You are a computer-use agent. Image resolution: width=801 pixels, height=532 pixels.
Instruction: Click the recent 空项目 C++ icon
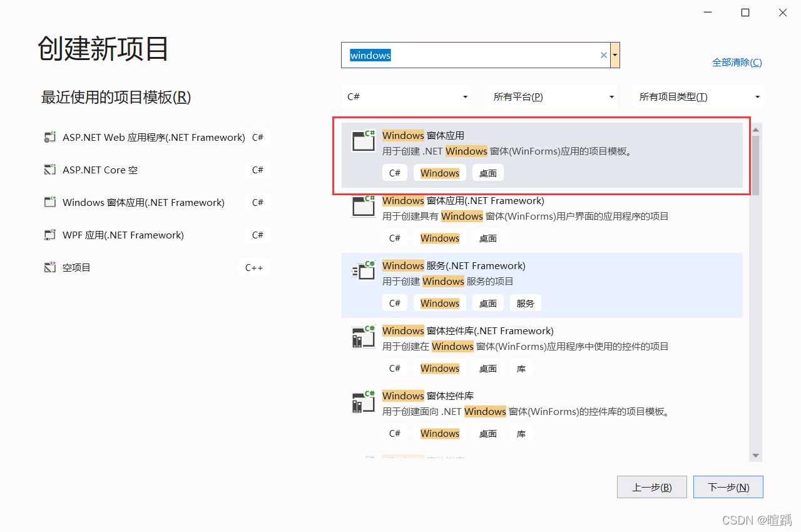(50, 267)
